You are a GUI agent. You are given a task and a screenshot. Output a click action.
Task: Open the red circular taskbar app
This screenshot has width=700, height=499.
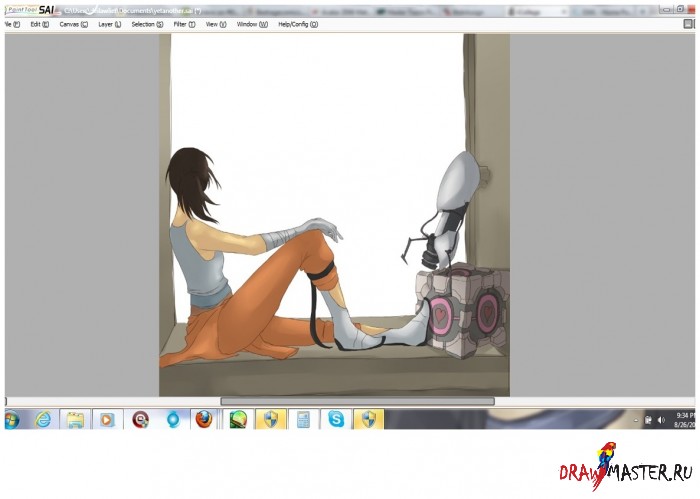coord(141,420)
